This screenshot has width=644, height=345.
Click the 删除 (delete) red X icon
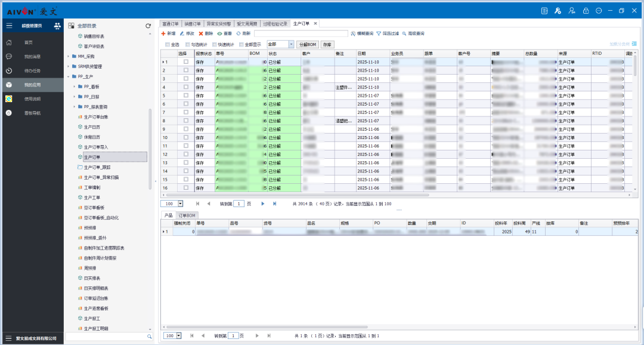(201, 33)
